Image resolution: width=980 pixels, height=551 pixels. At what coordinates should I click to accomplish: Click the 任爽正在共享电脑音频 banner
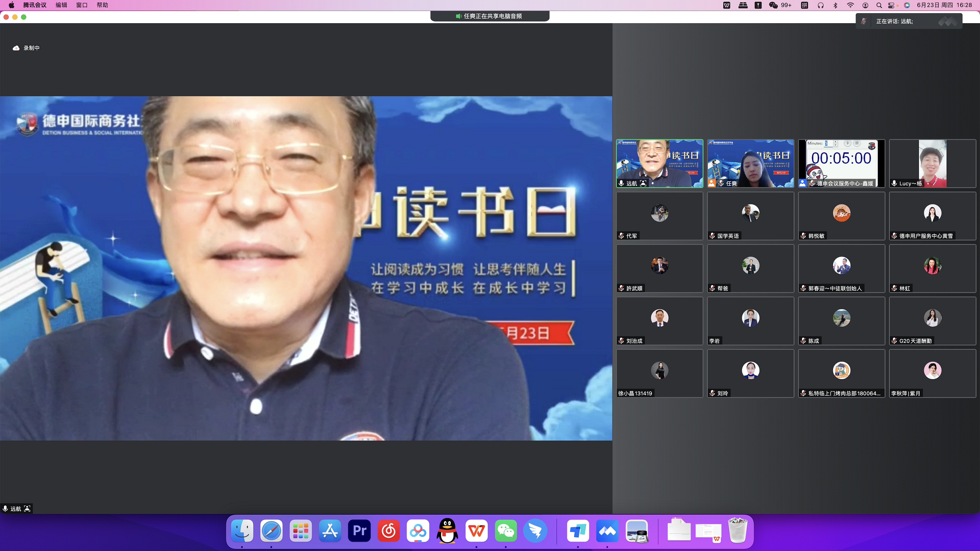point(490,16)
